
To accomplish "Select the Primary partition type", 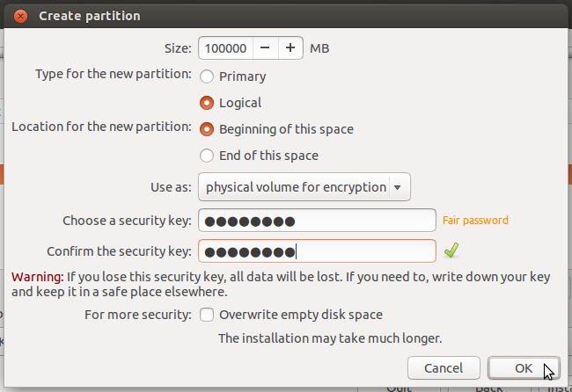I will [x=208, y=76].
